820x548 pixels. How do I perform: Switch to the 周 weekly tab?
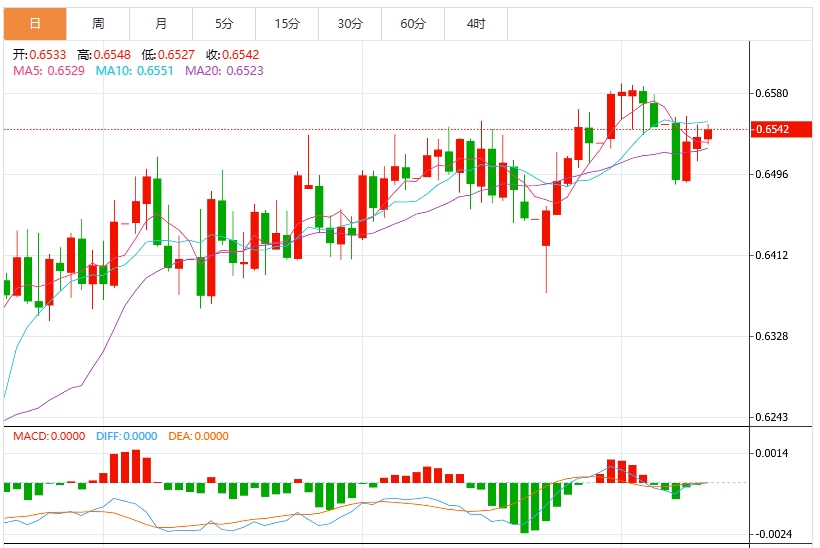[98, 24]
